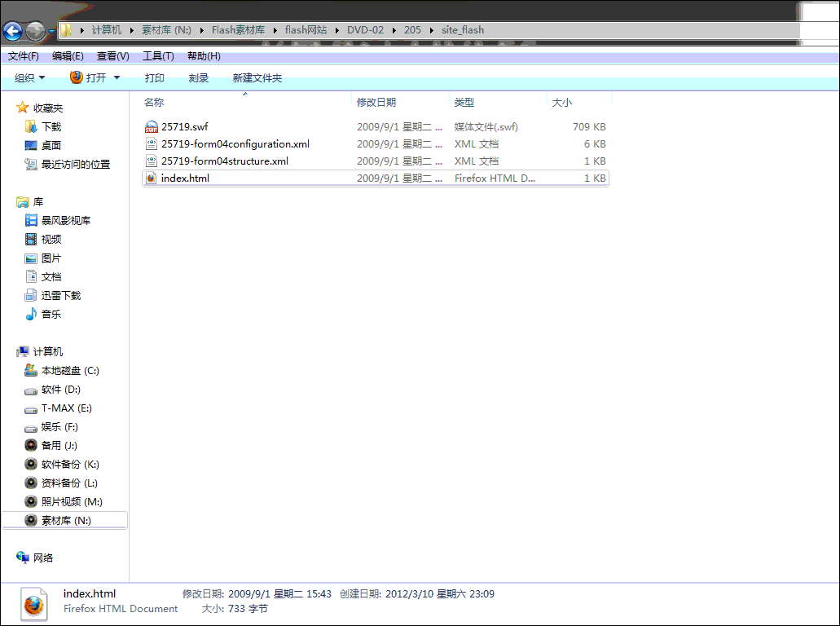Open 视频 library icon
Image resolution: width=840 pixels, height=626 pixels.
click(x=31, y=239)
